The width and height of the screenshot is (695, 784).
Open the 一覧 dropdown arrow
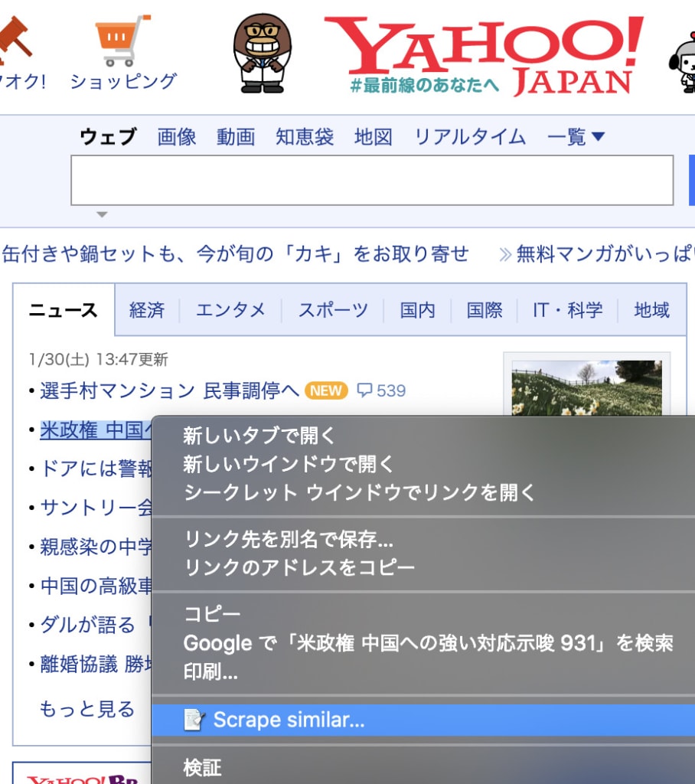click(598, 136)
